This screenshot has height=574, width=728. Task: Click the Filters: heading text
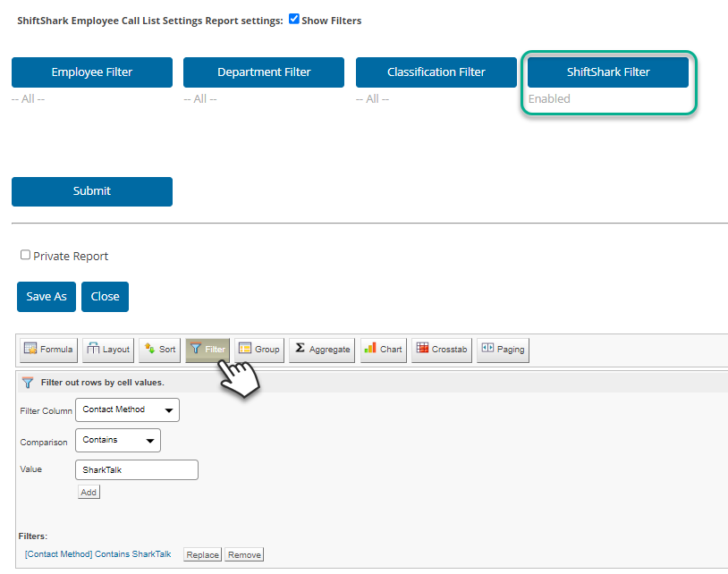coord(33,536)
